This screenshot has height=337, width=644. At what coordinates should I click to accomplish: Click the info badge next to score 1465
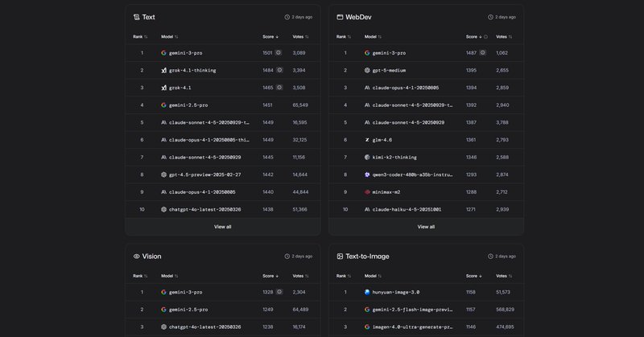coord(279,88)
